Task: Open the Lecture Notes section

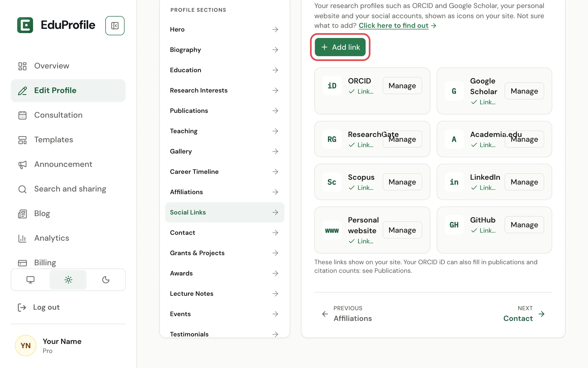Action: (225, 294)
